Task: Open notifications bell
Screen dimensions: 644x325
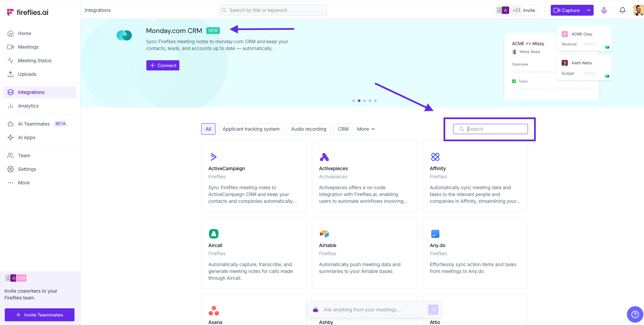Action: click(x=623, y=10)
